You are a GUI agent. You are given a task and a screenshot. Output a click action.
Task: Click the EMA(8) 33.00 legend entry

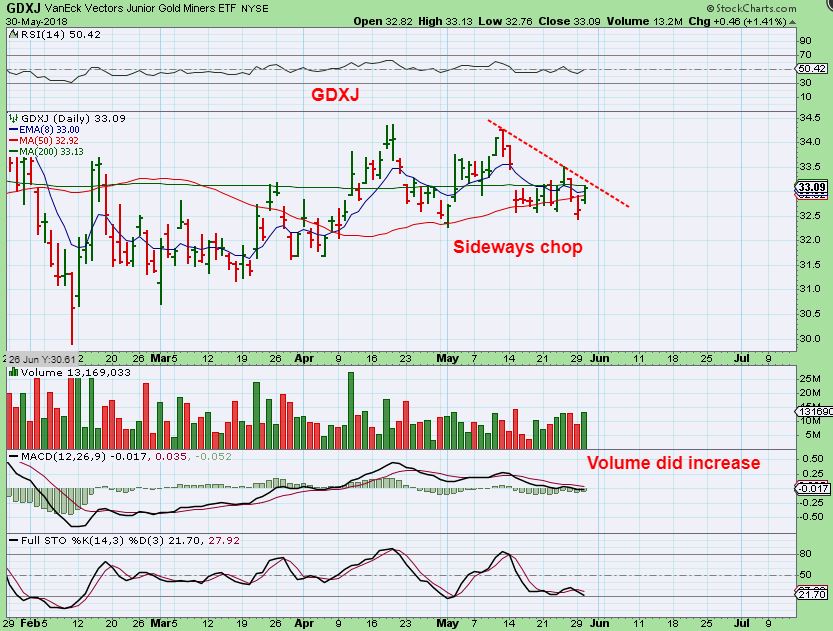[x=45, y=130]
